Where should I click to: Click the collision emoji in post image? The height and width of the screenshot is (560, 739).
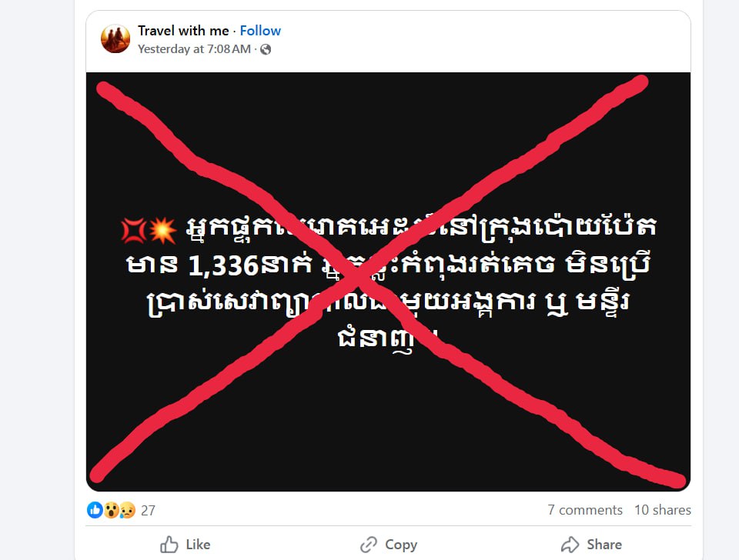tap(162, 231)
